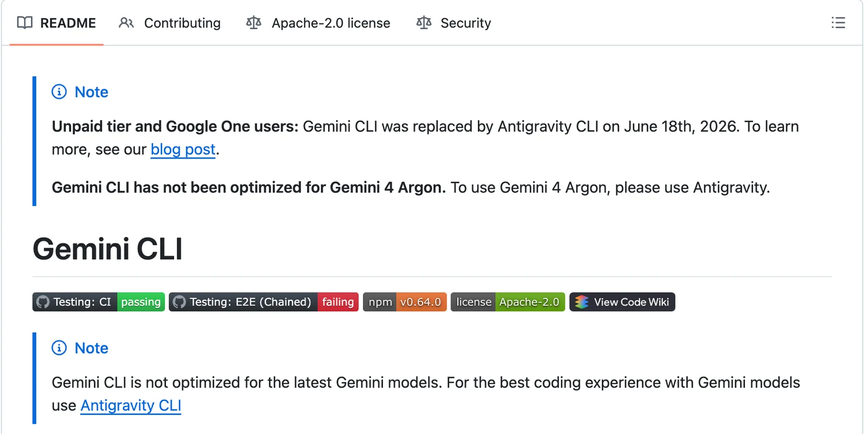Switch to the Contributing tab
Viewport: 868px width, 434px height.
pos(170,23)
